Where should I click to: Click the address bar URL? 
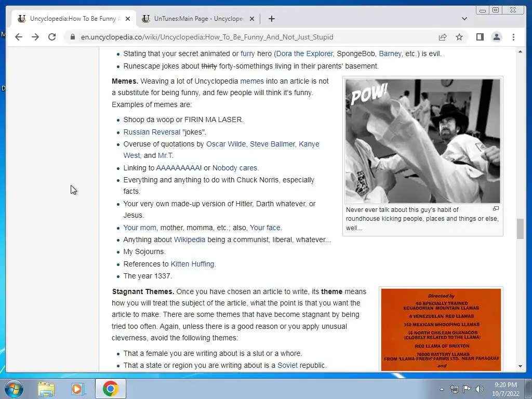[207, 37]
